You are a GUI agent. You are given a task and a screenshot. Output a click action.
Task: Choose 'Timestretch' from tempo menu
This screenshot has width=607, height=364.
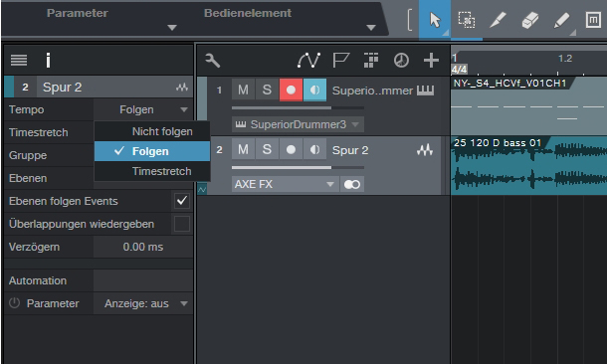click(152, 171)
